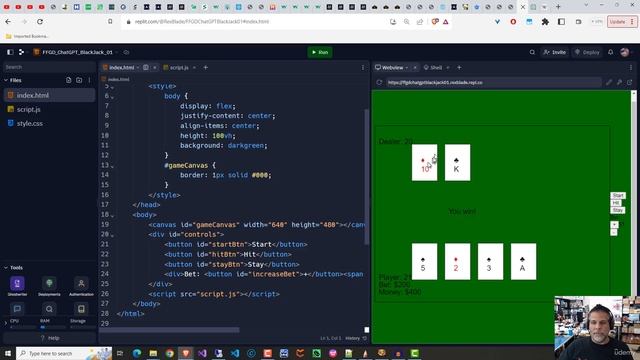
Task: Open the editor History link
Action: (x=356, y=338)
